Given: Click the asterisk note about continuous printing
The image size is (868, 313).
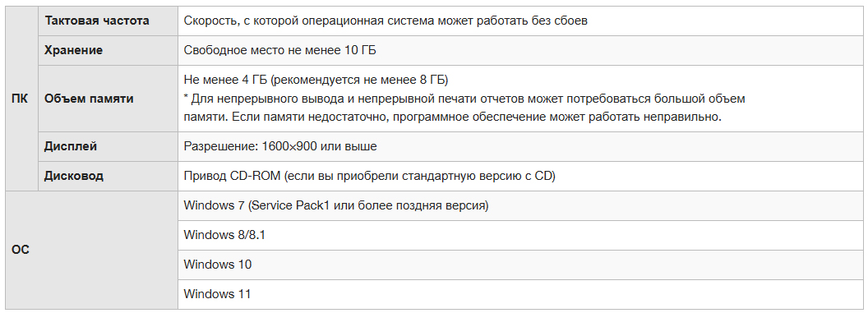Looking at the screenshot, I should [464, 99].
